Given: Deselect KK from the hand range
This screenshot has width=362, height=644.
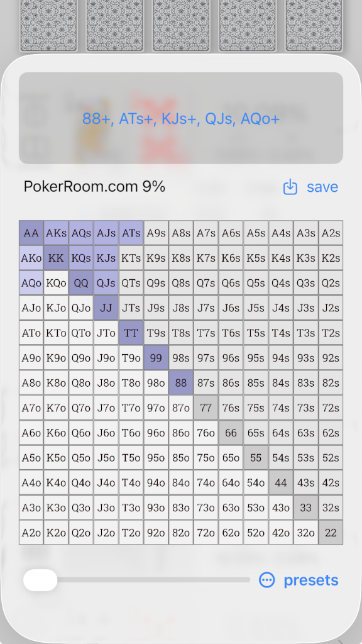Looking at the screenshot, I should [x=55, y=258].
